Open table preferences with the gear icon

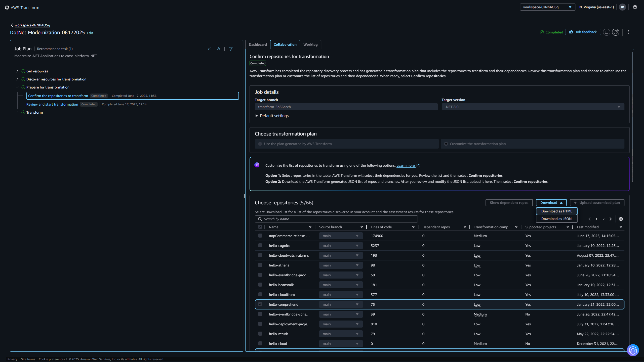pyautogui.click(x=621, y=219)
